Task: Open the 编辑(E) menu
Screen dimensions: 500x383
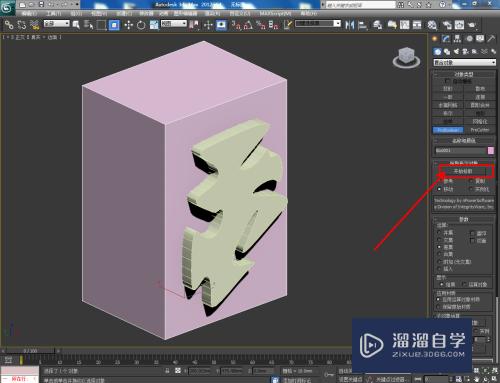Action: point(29,14)
